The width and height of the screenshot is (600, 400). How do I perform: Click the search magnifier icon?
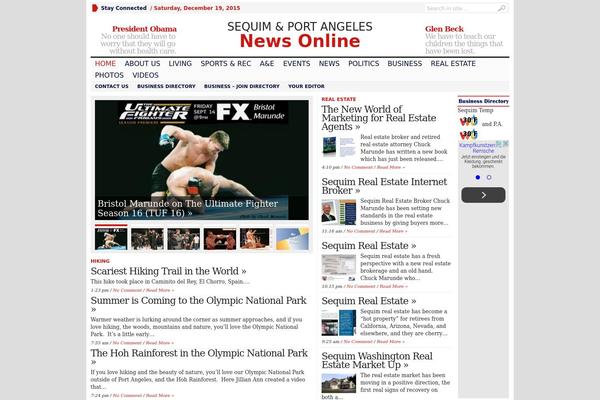point(501,8)
